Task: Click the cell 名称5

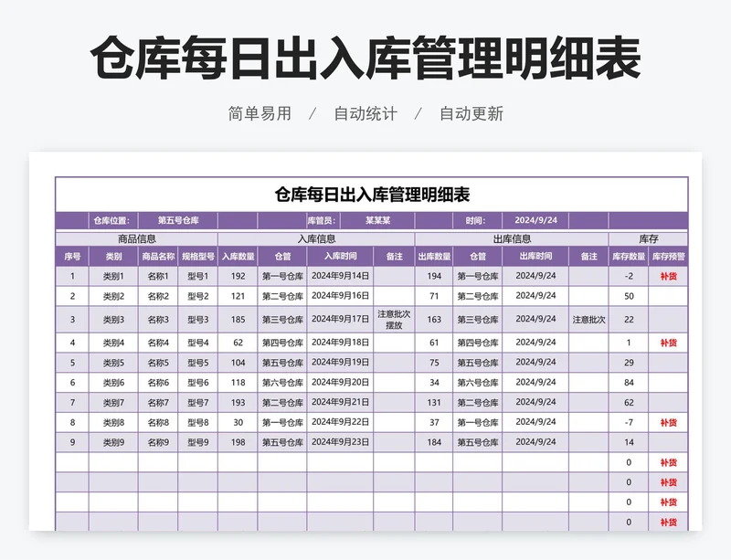Action: pyautogui.click(x=158, y=363)
